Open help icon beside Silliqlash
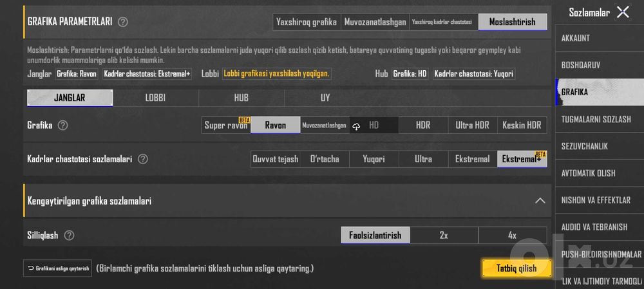The width and height of the screenshot is (644, 289). coord(70,235)
